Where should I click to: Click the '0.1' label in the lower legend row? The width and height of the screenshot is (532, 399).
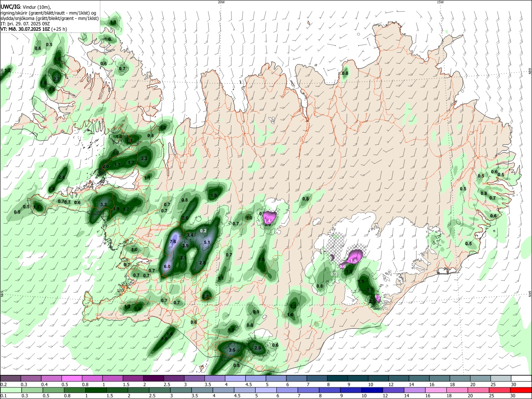pos(4,396)
